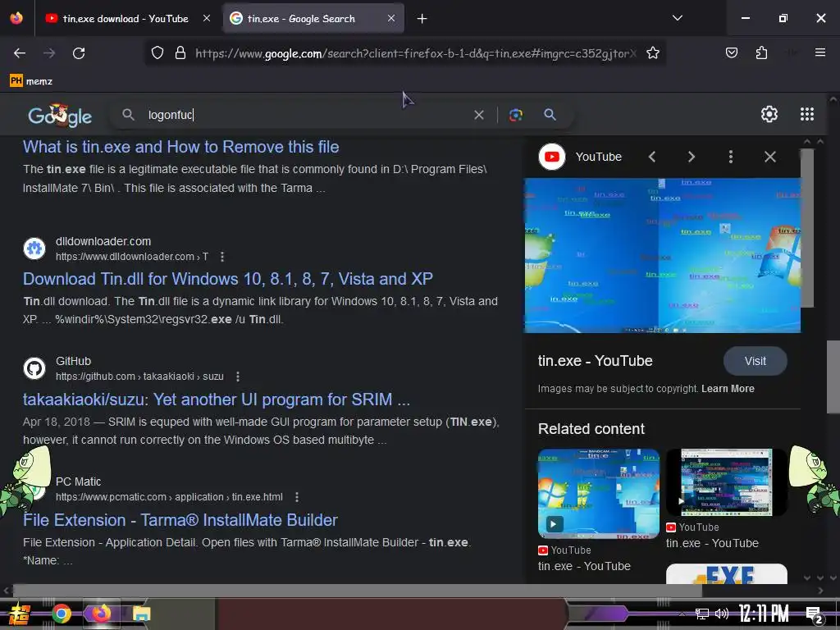
Task: Click the volume speaker tray icon
Action: [x=722, y=614]
